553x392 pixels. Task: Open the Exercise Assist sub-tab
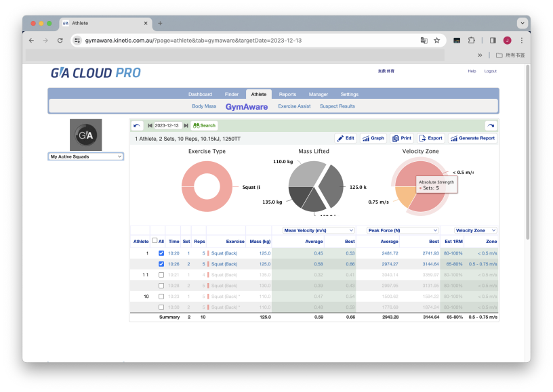294,106
